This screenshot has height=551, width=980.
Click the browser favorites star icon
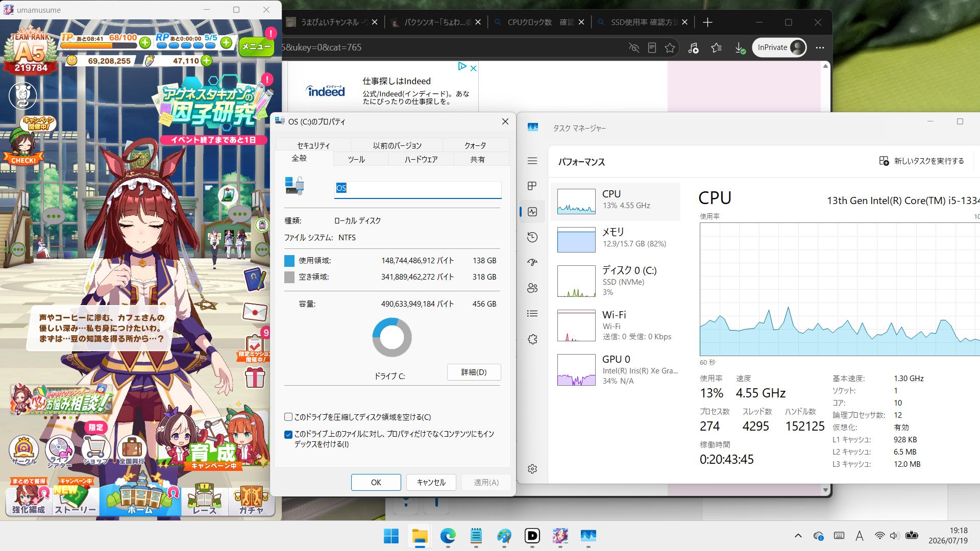pyautogui.click(x=670, y=47)
